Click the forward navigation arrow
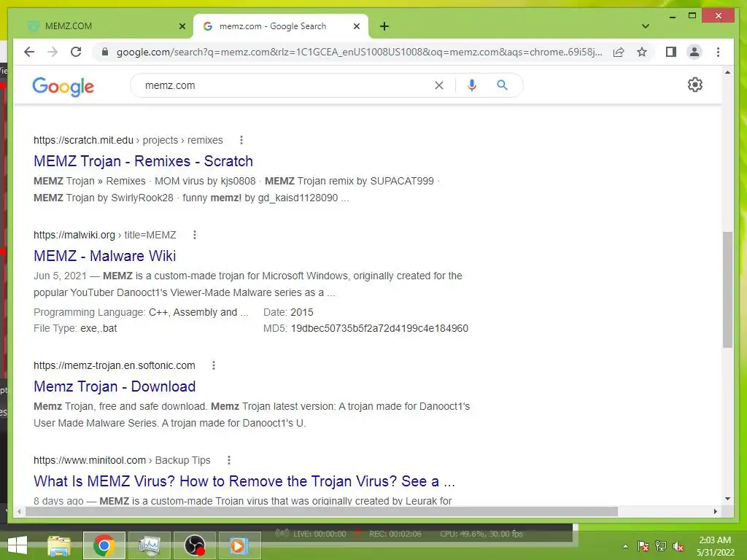 [x=53, y=52]
